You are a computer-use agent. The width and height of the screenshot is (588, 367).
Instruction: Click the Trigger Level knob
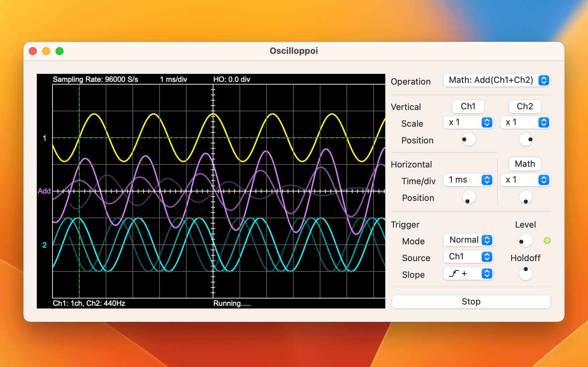[x=525, y=241]
